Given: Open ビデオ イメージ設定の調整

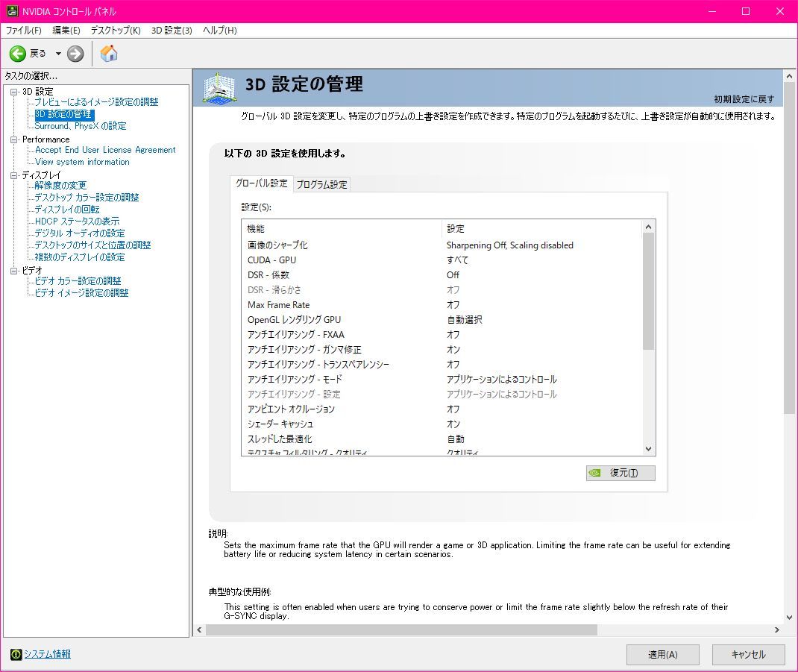Looking at the screenshot, I should [81, 292].
